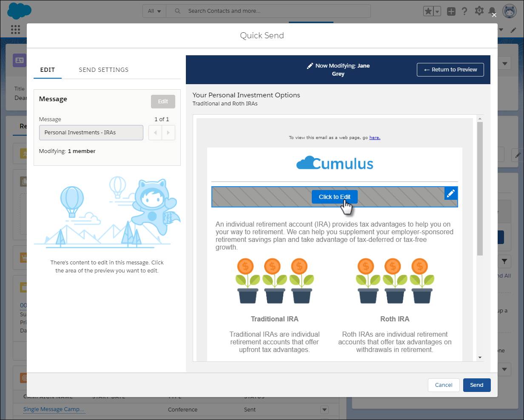Click the disabled Edit button in Message panel
This screenshot has height=420, width=524.
163,102
